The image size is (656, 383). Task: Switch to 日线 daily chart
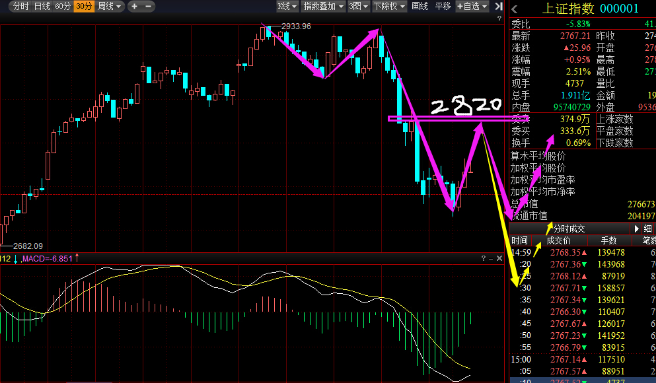click(x=42, y=6)
